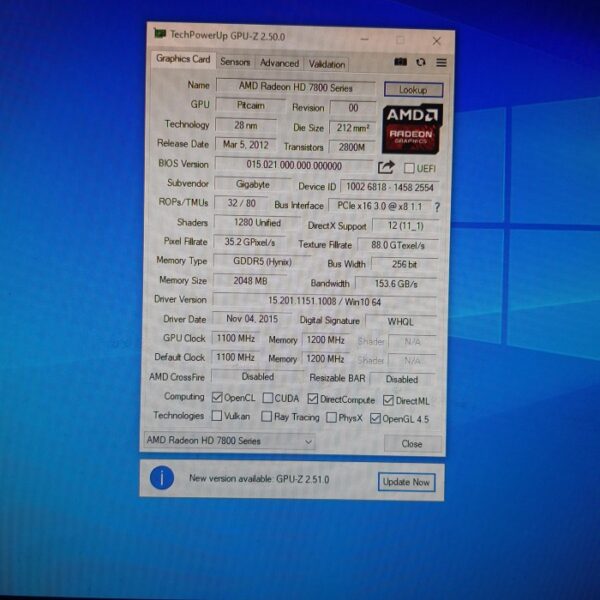Click the Default Clock value 1100 MHz
The height and width of the screenshot is (600, 600).
pyautogui.click(x=235, y=357)
